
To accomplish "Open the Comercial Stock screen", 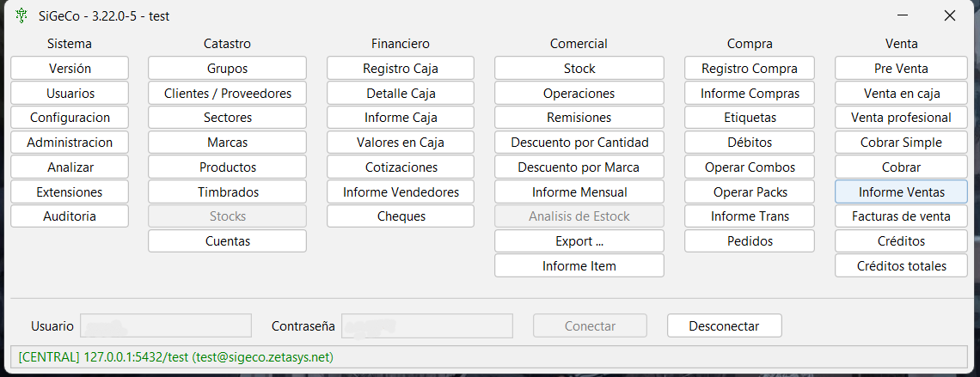I will point(579,69).
